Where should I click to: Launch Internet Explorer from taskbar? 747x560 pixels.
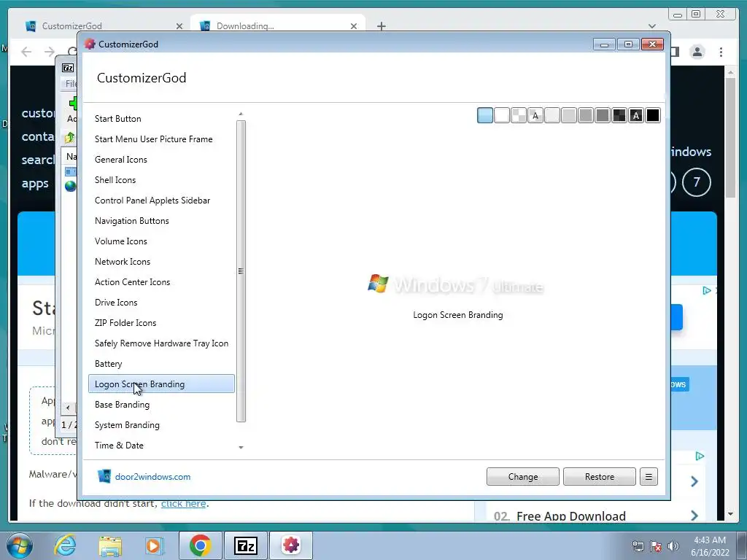(65, 545)
